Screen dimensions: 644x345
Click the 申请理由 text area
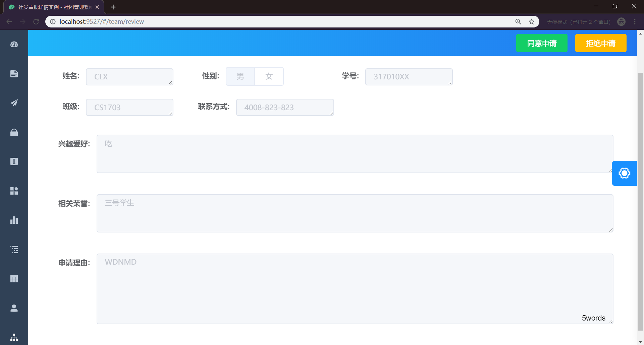(355, 289)
